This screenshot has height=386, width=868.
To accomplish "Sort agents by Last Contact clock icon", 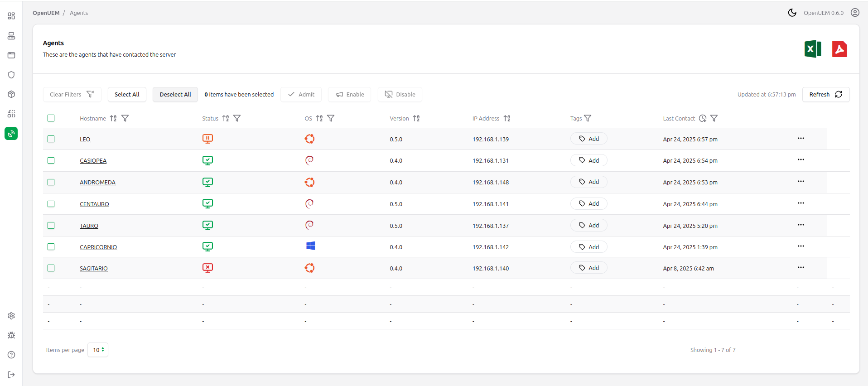I will point(703,118).
